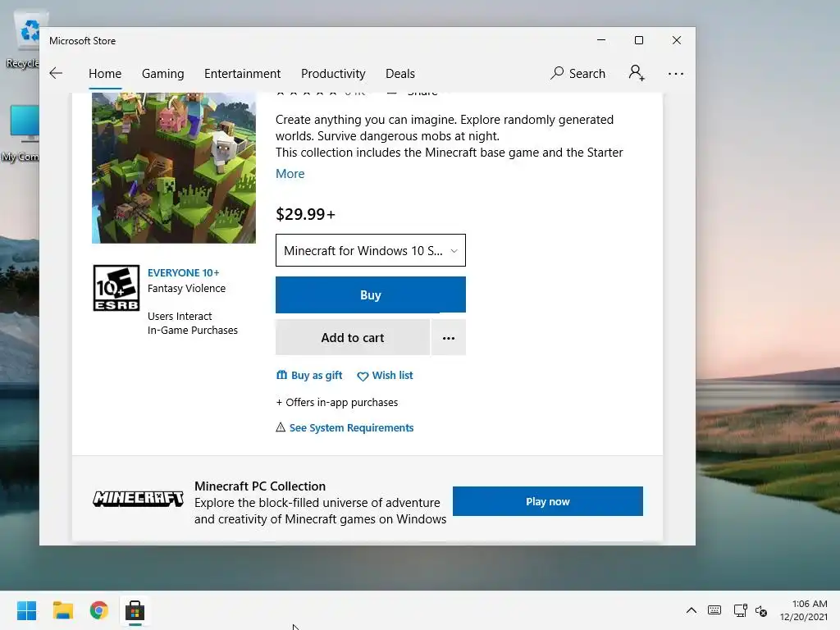The image size is (840, 630).
Task: Expand description with the More link
Action: (290, 174)
